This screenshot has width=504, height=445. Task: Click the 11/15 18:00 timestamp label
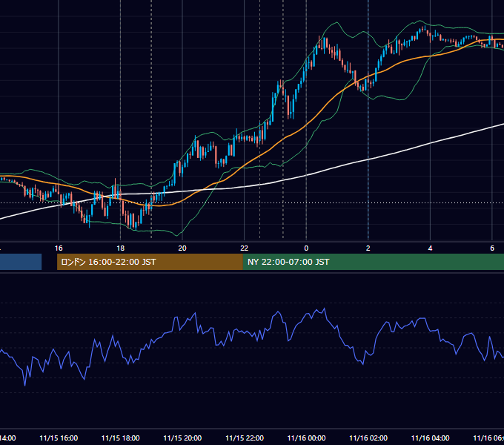point(121,438)
